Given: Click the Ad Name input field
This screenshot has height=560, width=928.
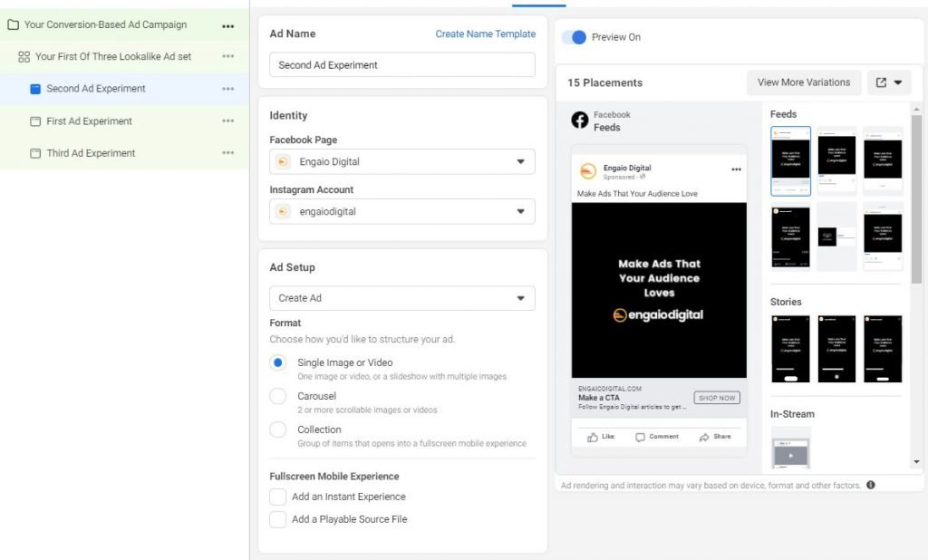Looking at the screenshot, I should [401, 64].
